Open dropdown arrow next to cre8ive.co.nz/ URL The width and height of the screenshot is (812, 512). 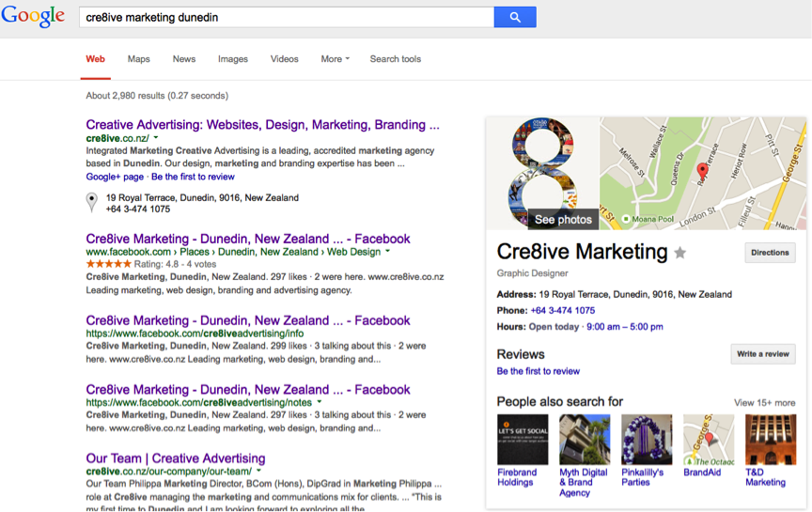pos(156,138)
